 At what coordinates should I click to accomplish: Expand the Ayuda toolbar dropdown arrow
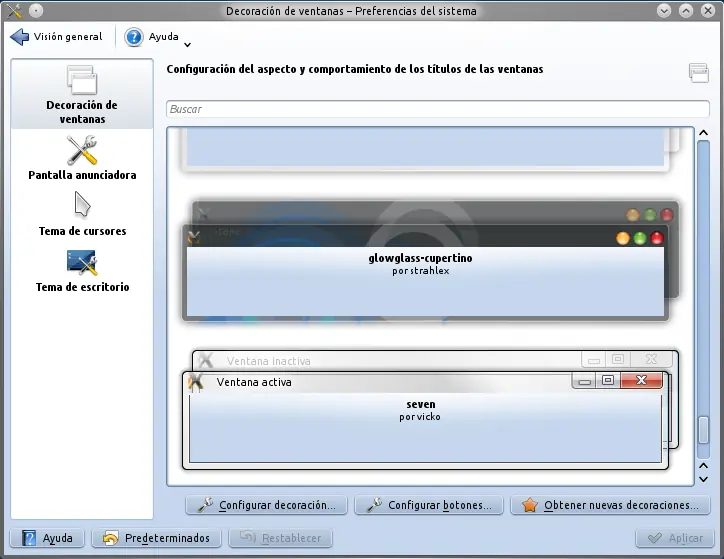pos(187,45)
